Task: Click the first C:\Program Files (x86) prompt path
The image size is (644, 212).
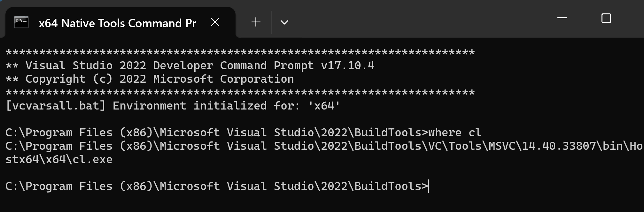Action: tap(79, 132)
